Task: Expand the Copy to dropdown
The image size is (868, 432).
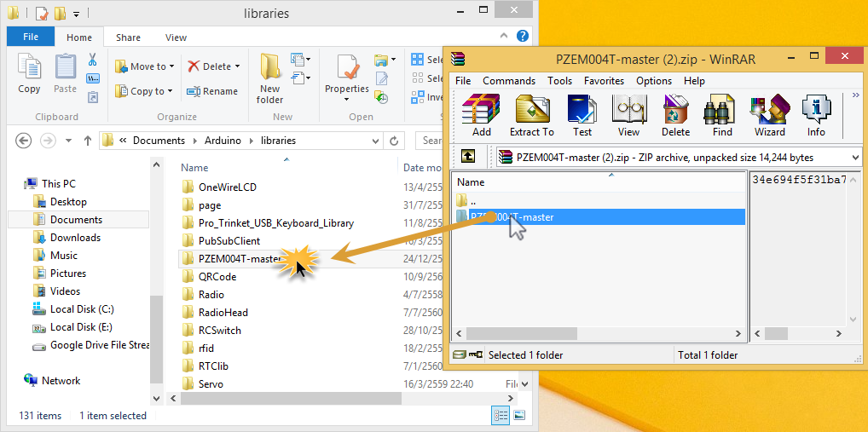Action: click(x=170, y=91)
